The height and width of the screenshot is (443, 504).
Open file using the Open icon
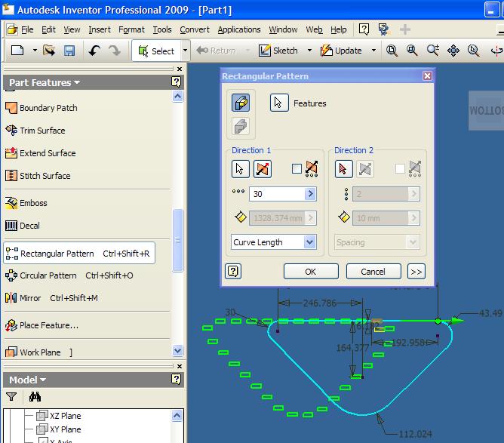[x=49, y=51]
